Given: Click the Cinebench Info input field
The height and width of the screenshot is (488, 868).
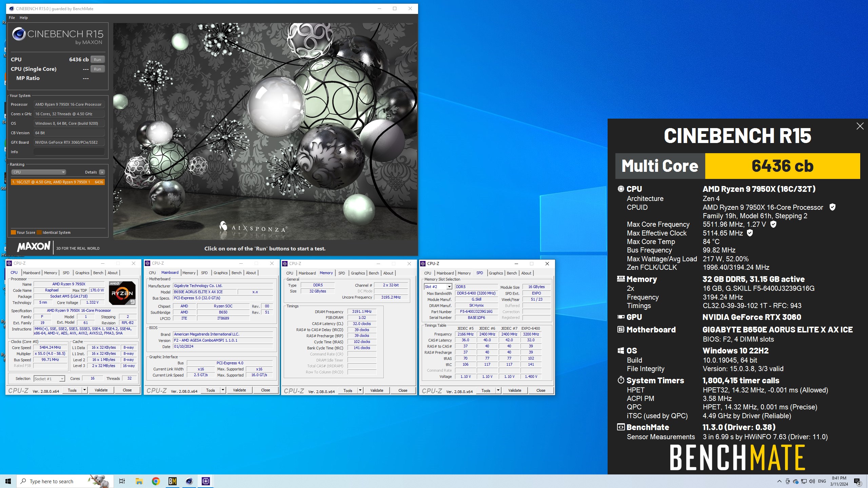Looking at the screenshot, I should click(69, 152).
